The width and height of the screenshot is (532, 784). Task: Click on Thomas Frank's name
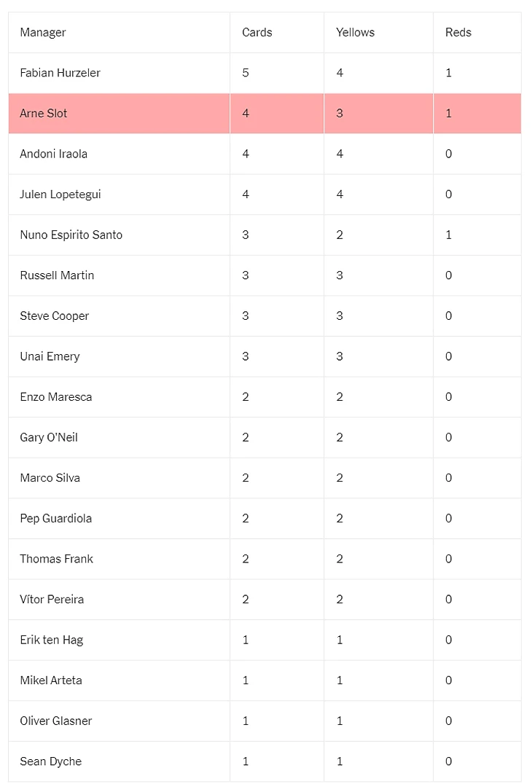[x=57, y=559]
